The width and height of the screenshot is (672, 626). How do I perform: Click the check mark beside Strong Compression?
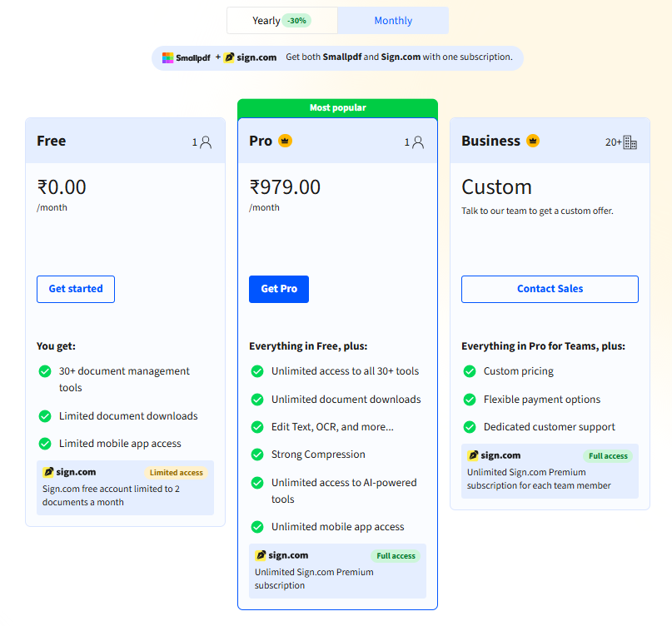(257, 455)
